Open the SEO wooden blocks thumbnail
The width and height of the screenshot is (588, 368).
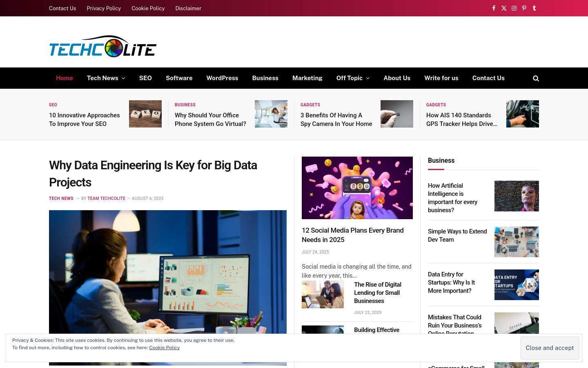click(x=145, y=114)
